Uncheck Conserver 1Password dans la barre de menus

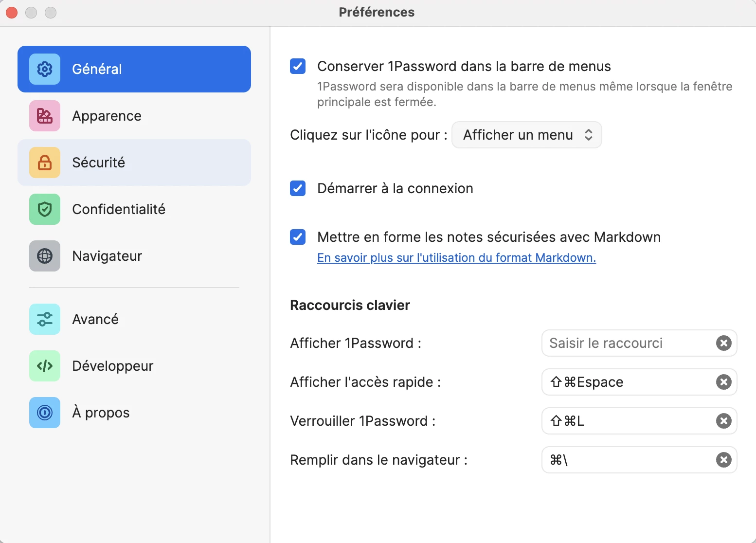[x=298, y=66]
